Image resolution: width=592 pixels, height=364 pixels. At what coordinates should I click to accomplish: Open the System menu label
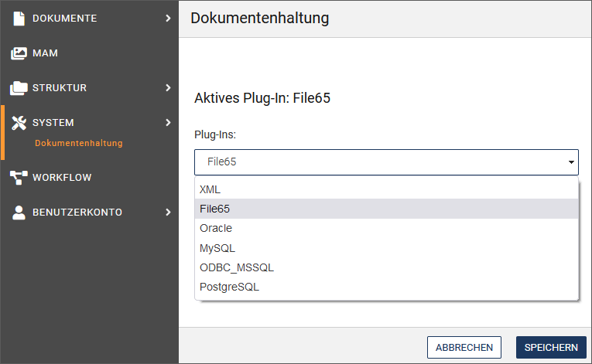53,123
